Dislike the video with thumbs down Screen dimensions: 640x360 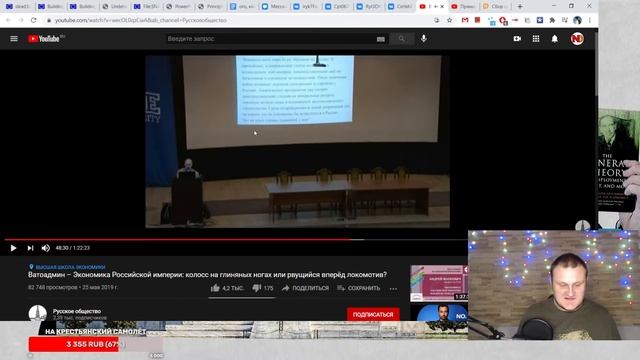coord(262,288)
